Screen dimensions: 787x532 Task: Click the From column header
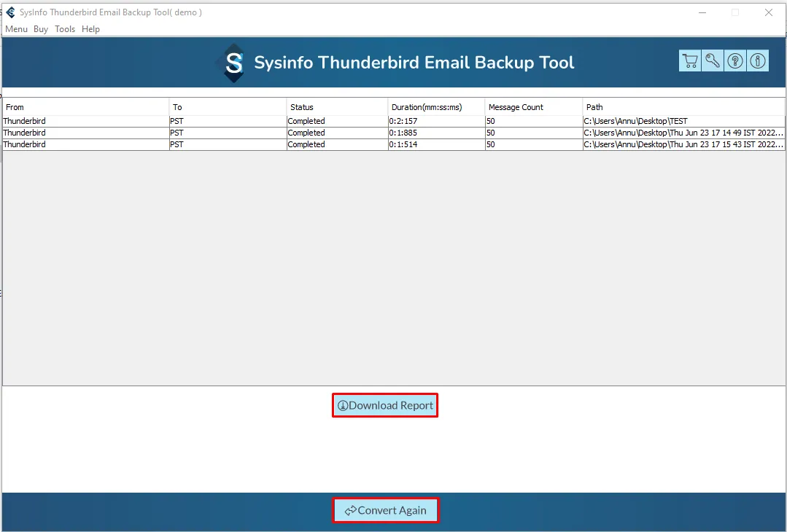pos(86,107)
